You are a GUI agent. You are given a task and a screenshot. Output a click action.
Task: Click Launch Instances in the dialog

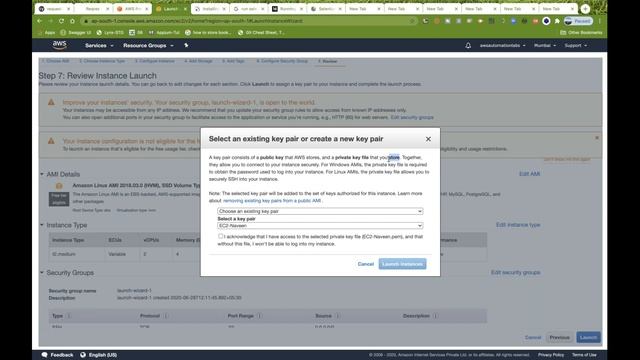[402, 264]
